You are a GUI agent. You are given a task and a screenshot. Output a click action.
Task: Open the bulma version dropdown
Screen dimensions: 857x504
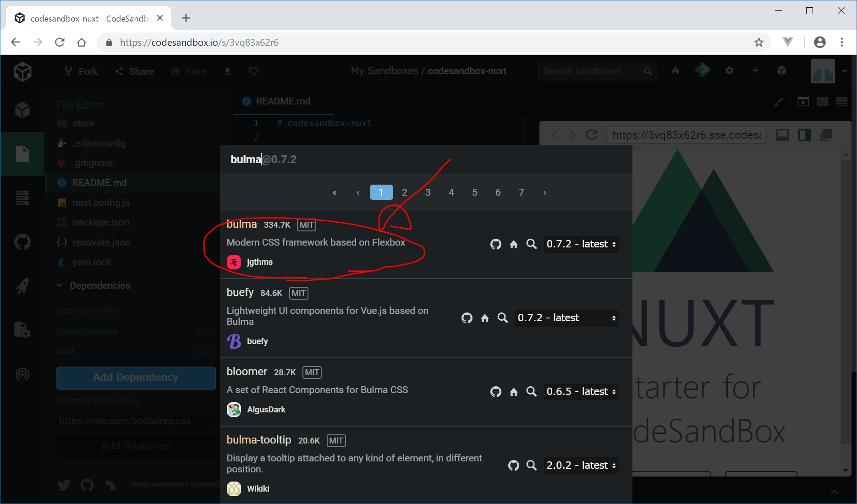581,244
